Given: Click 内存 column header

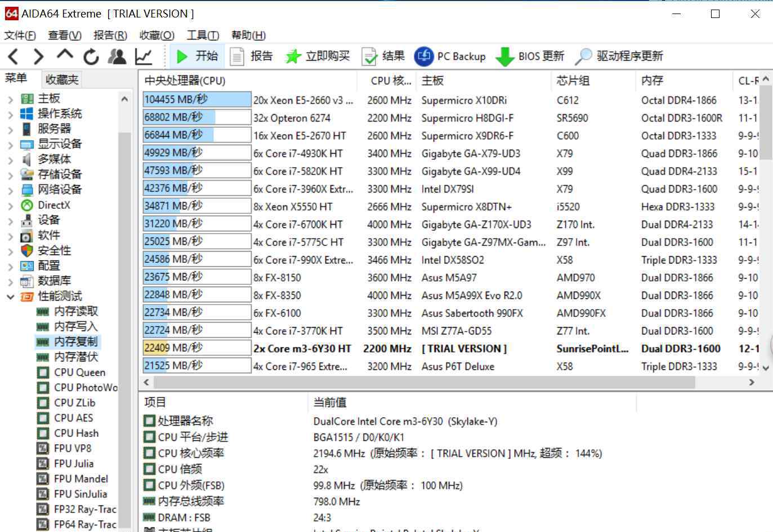Looking at the screenshot, I should pyautogui.click(x=684, y=81).
